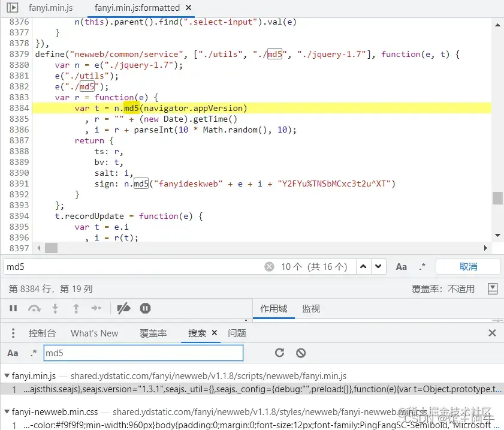Go to next md5 match
The width and height of the screenshot is (504, 430).
coord(378,267)
